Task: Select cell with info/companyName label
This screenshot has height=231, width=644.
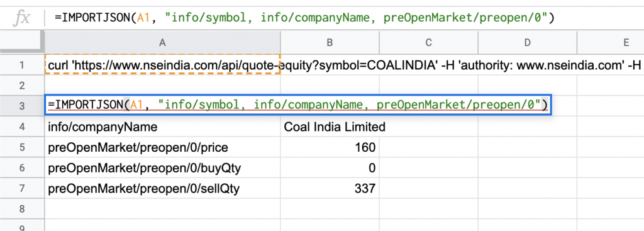Action: coord(163,127)
